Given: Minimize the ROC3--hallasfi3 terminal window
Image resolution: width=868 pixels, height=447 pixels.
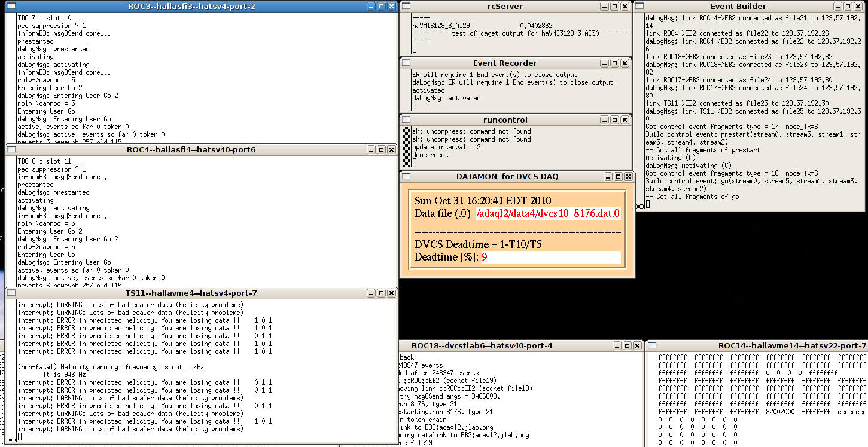Looking at the screenshot, I should [371, 6].
